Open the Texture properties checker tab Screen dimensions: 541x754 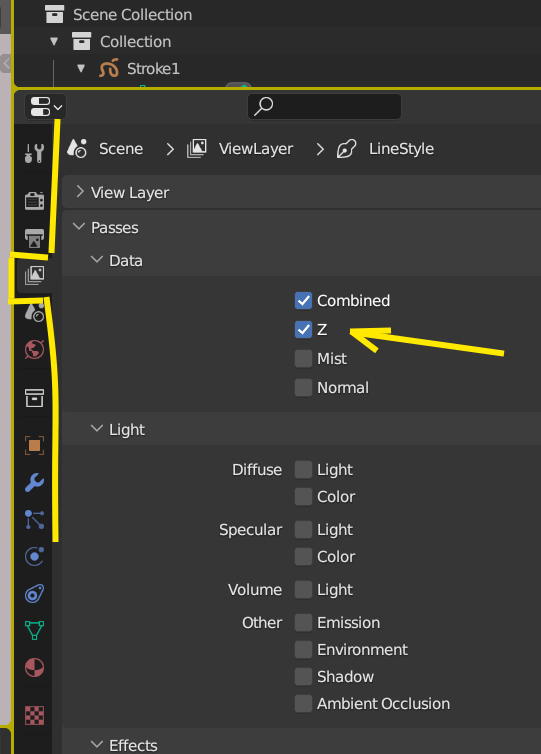[x=34, y=715]
